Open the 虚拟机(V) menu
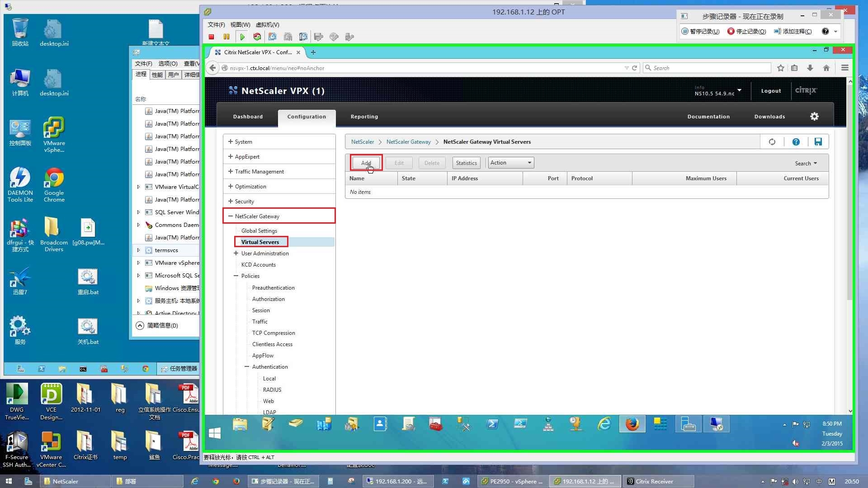The height and width of the screenshot is (488, 868). [x=267, y=25]
